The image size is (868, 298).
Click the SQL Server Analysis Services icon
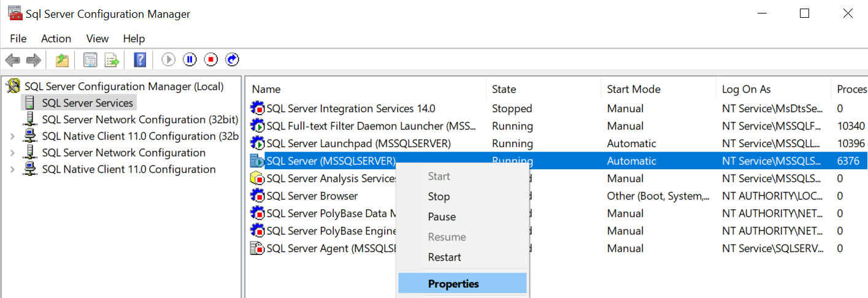coord(258,178)
